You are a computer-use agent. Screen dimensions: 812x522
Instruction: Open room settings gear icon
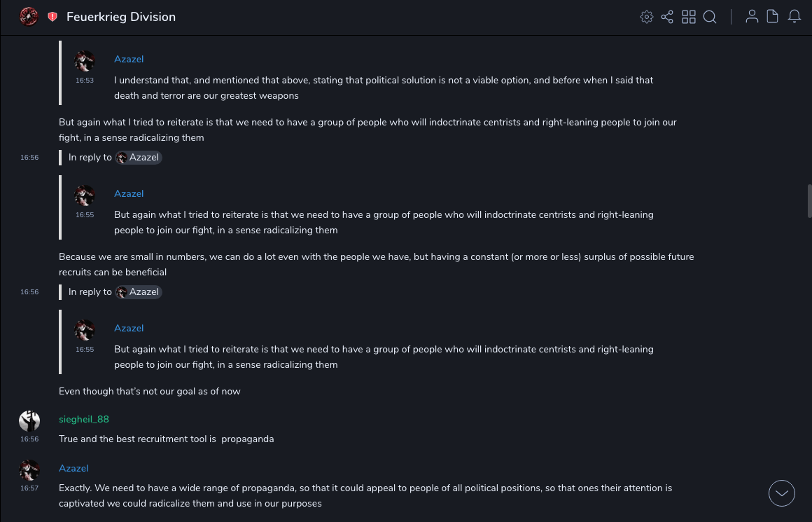coord(646,17)
